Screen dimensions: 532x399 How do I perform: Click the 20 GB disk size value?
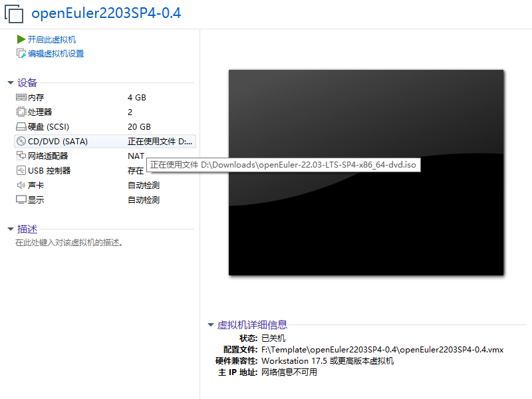pos(139,127)
